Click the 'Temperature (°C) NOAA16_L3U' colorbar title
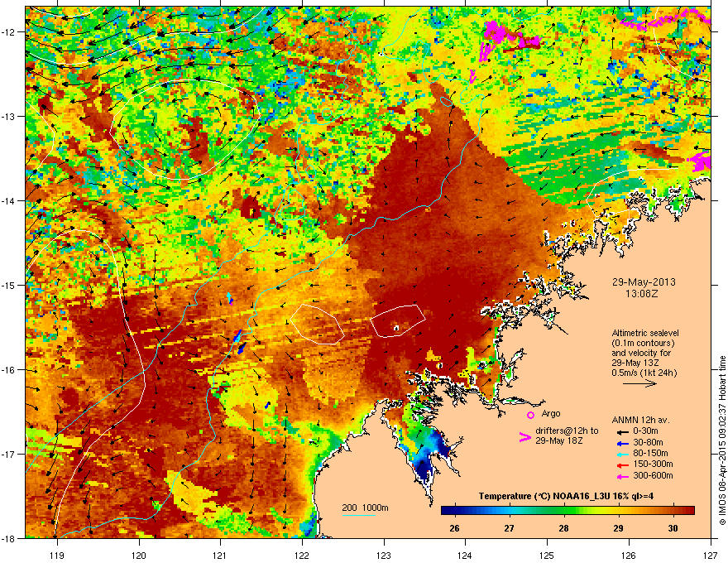 (x=546, y=497)
